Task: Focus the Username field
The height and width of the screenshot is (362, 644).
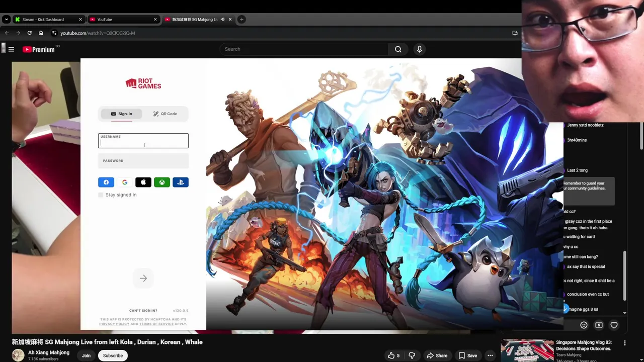Action: coord(143,141)
